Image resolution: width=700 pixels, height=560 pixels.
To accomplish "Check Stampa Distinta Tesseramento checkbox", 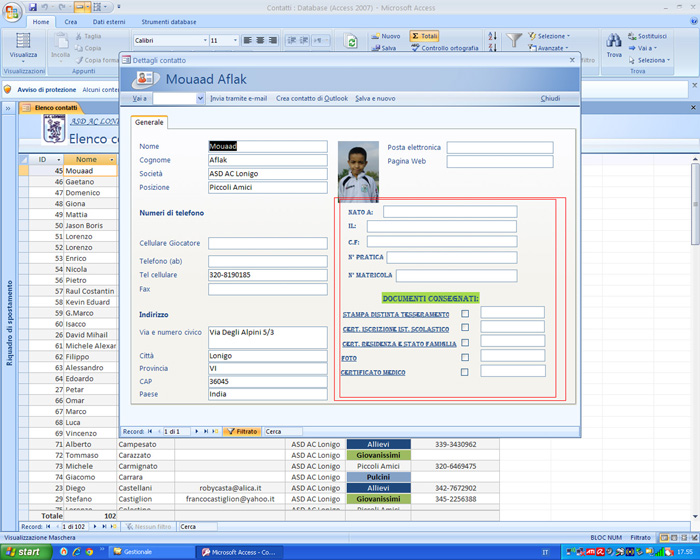I will (465, 314).
